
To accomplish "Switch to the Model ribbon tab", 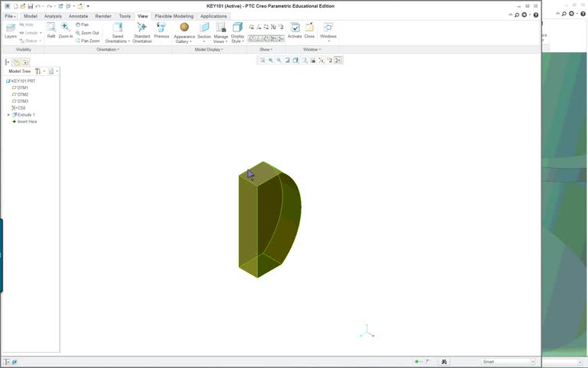I will click(x=31, y=16).
